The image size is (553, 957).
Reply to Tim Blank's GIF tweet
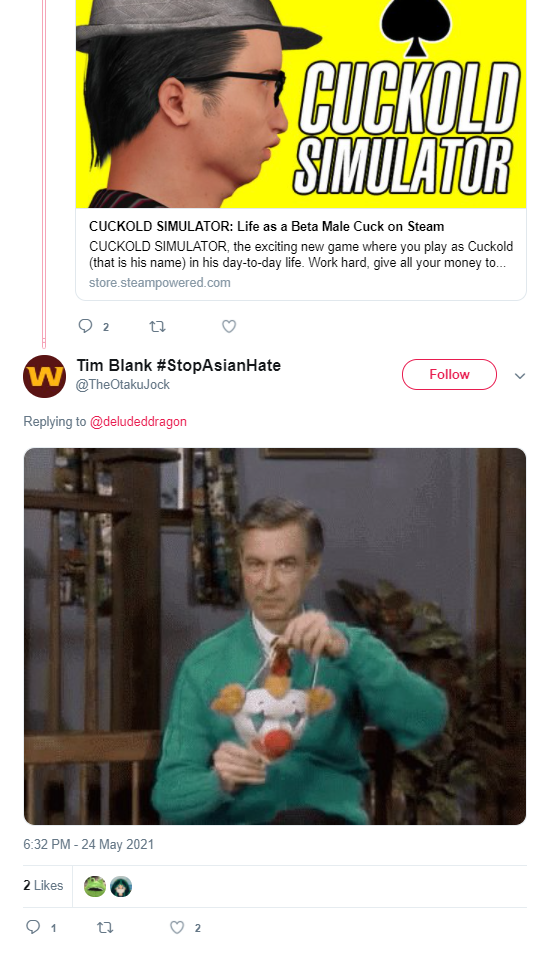click(33, 928)
